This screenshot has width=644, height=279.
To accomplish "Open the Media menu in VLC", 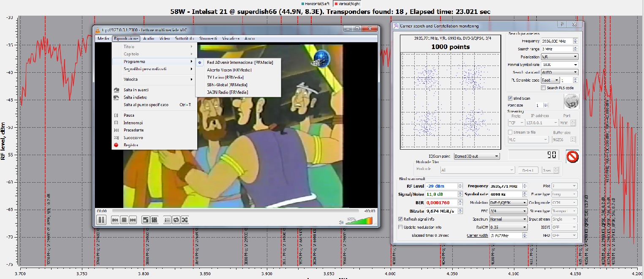I will pyautogui.click(x=103, y=38).
